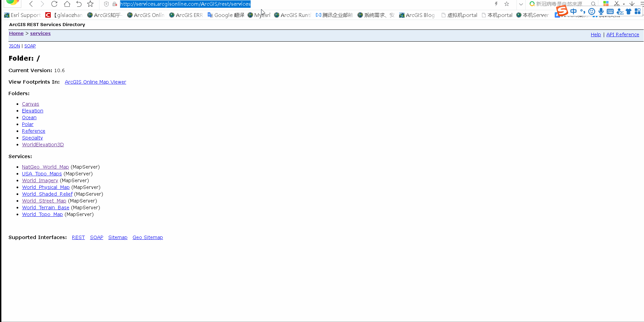Open the screenshot tool dropdown arrow
Viewport: 644px width, 322px height.
[624, 4]
